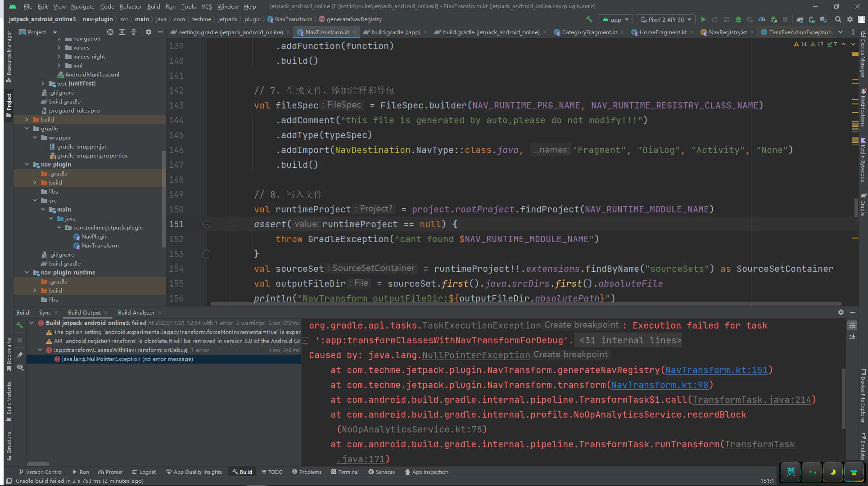Click the Search Everywhere magnifier icon
868x486 pixels.
coord(838,19)
